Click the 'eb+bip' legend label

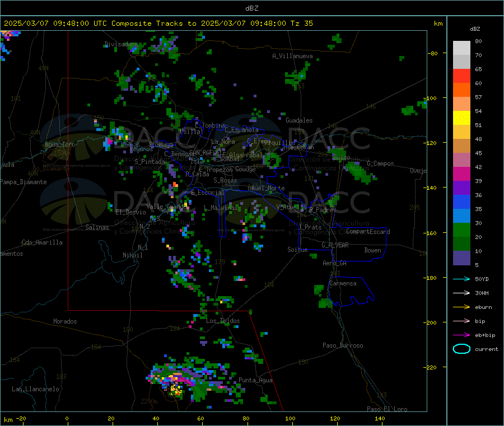click(x=486, y=335)
